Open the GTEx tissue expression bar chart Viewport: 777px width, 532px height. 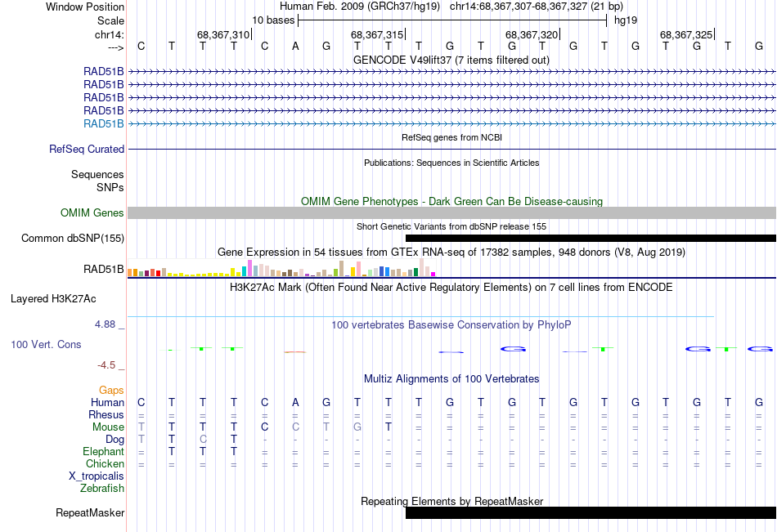[281, 267]
